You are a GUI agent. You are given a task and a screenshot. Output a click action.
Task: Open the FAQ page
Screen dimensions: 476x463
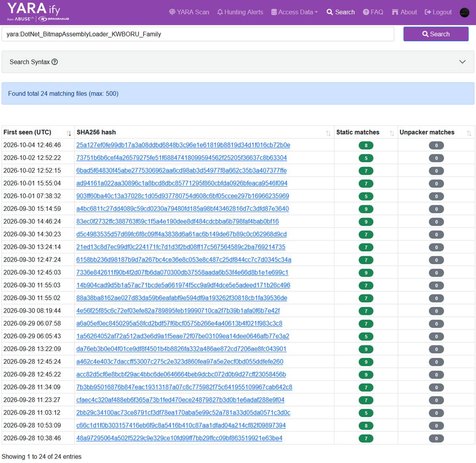point(373,12)
